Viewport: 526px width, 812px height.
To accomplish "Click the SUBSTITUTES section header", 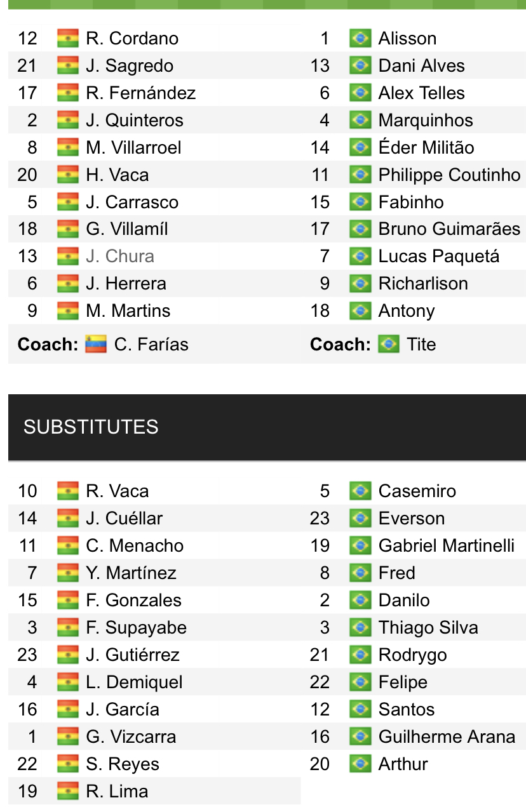I will [91, 427].
